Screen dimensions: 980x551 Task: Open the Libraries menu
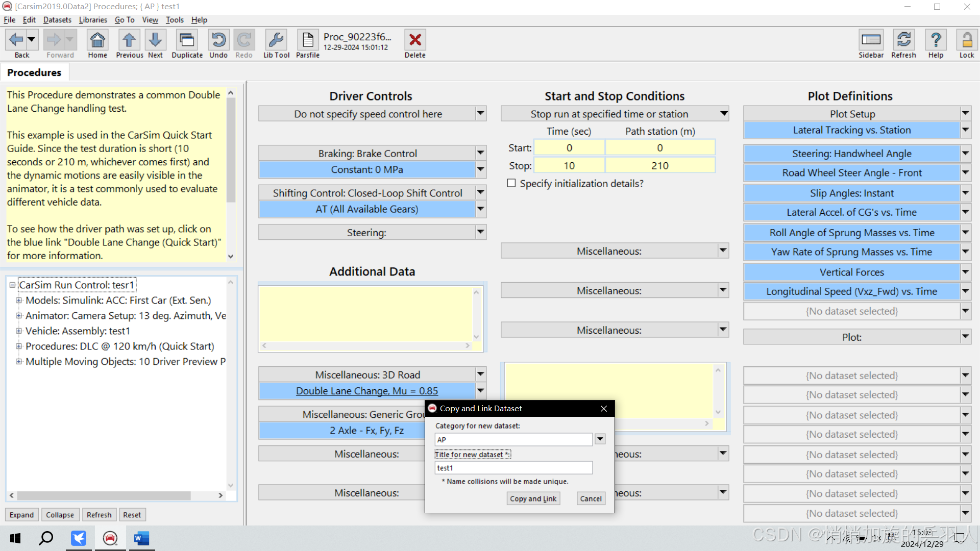pyautogui.click(x=93, y=20)
